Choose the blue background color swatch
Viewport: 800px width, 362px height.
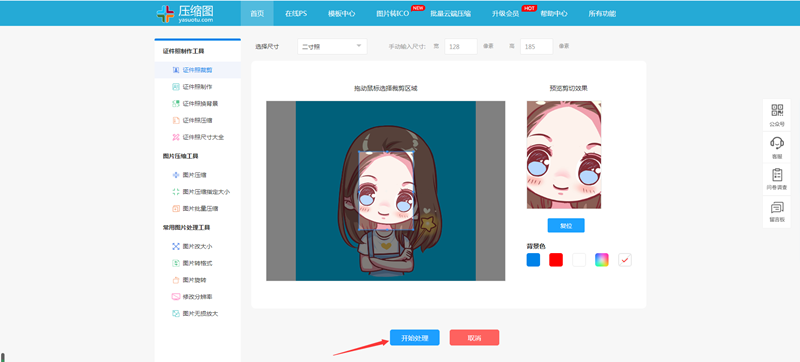coord(533,260)
